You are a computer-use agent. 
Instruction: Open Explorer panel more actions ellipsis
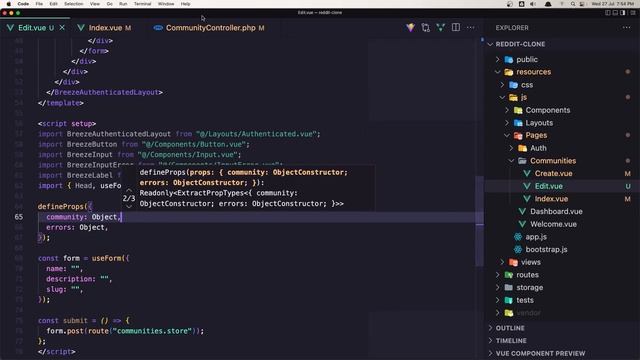627,28
